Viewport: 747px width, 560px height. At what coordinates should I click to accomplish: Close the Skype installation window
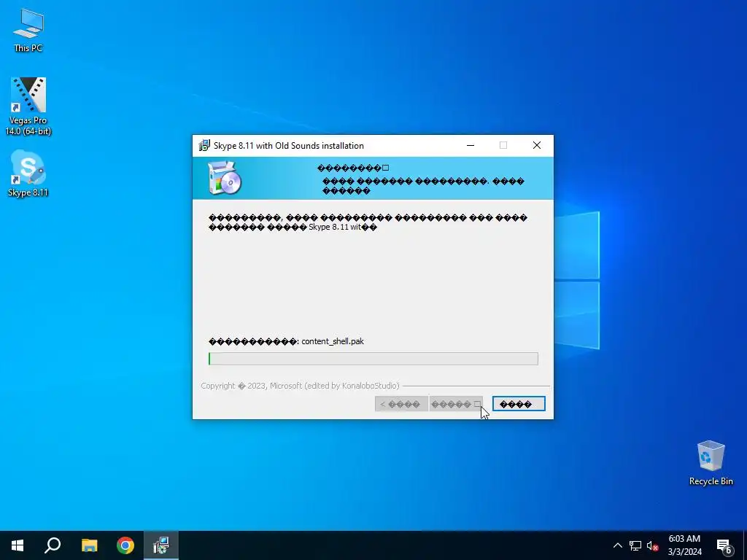coord(537,146)
